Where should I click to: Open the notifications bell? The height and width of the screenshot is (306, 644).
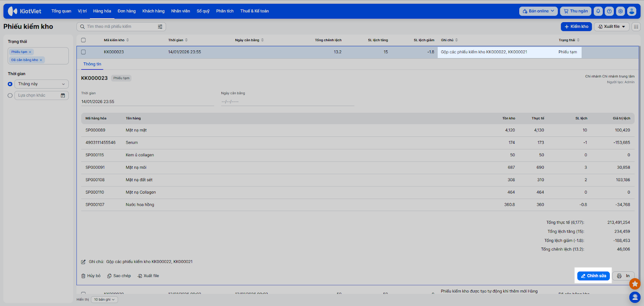coord(598,11)
